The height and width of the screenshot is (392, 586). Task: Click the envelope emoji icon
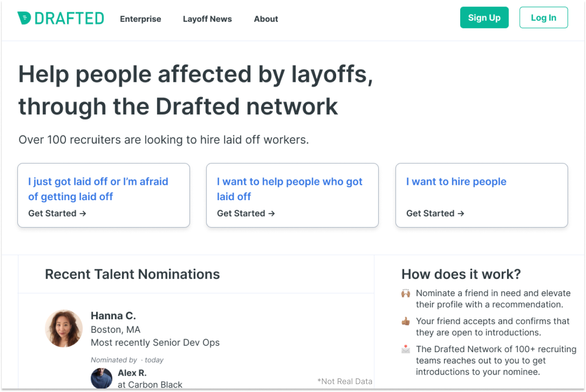405,350
